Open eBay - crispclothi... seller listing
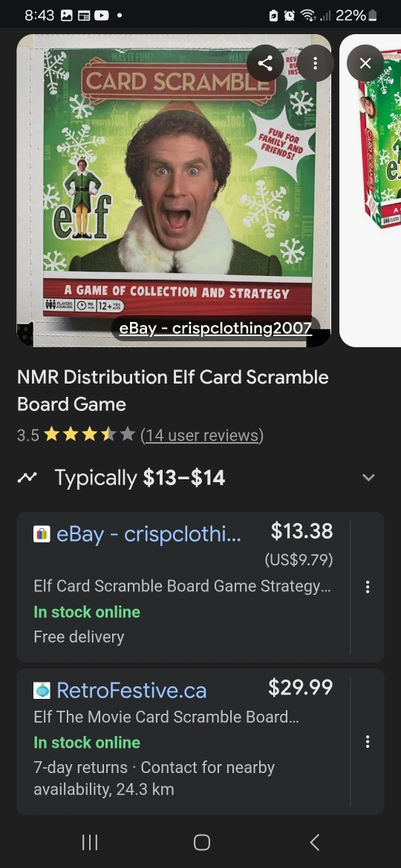Image resolution: width=401 pixels, height=868 pixels. tap(149, 534)
